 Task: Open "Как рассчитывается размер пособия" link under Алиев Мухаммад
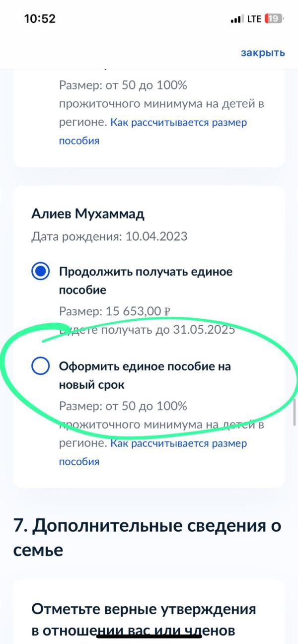coord(153,452)
